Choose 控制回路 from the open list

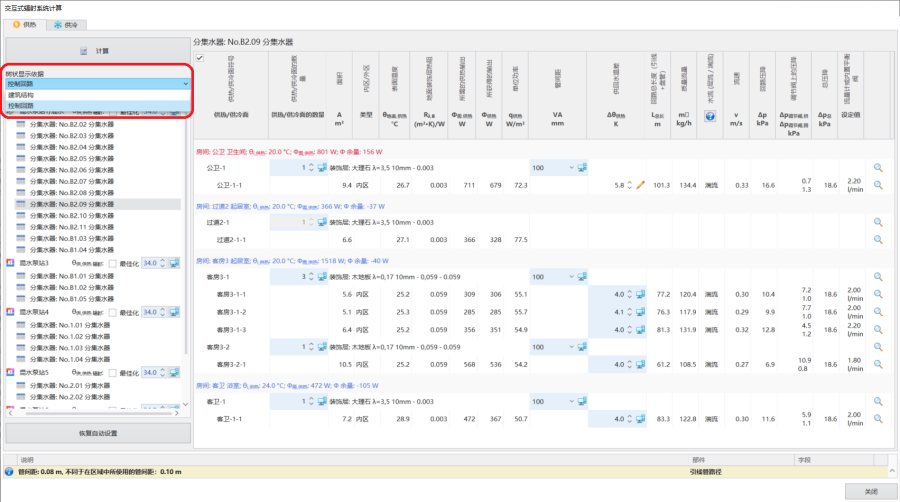point(98,106)
